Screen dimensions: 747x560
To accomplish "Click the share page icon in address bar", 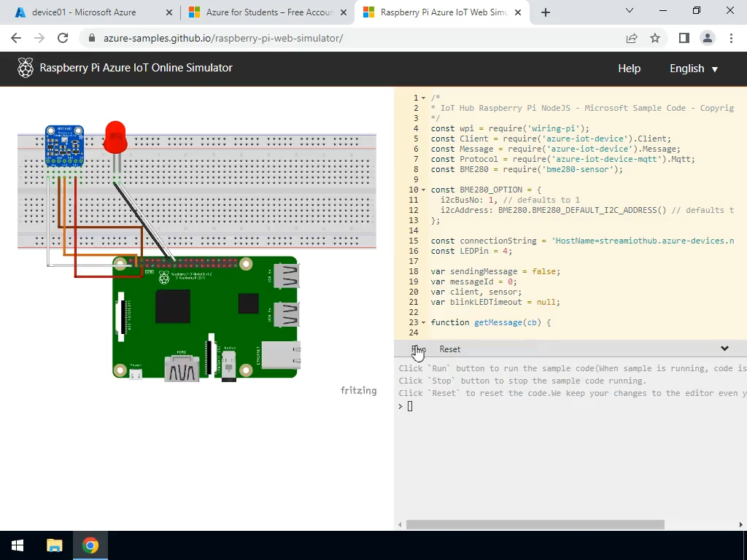I will click(632, 38).
